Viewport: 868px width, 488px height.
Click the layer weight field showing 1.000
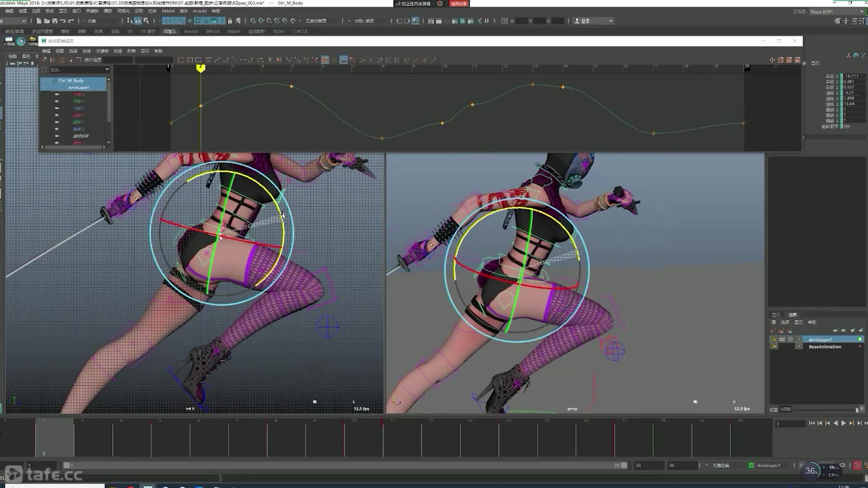pyautogui.click(x=786, y=409)
